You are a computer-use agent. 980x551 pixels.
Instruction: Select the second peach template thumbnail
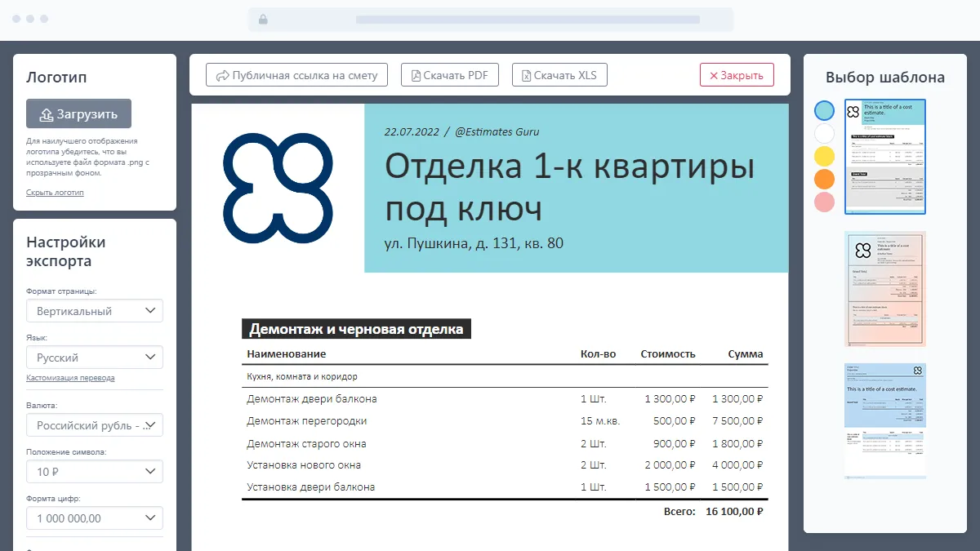(885, 289)
